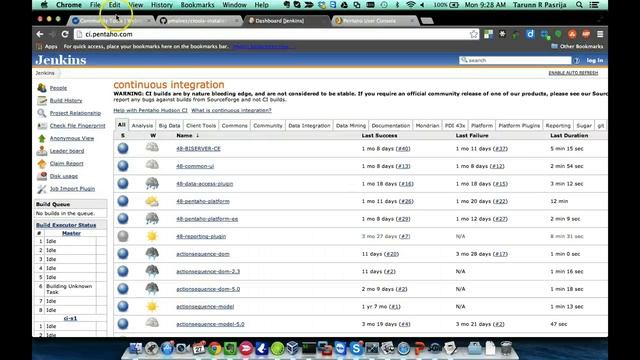640x360 pixels.
Task: Open the 48-data-access-plugin job
Action: coord(204,184)
